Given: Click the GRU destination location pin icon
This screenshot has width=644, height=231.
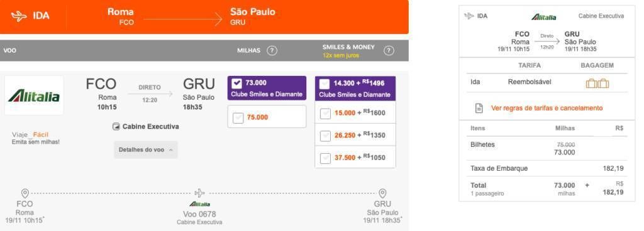Looking at the screenshot, I should (382, 193).
